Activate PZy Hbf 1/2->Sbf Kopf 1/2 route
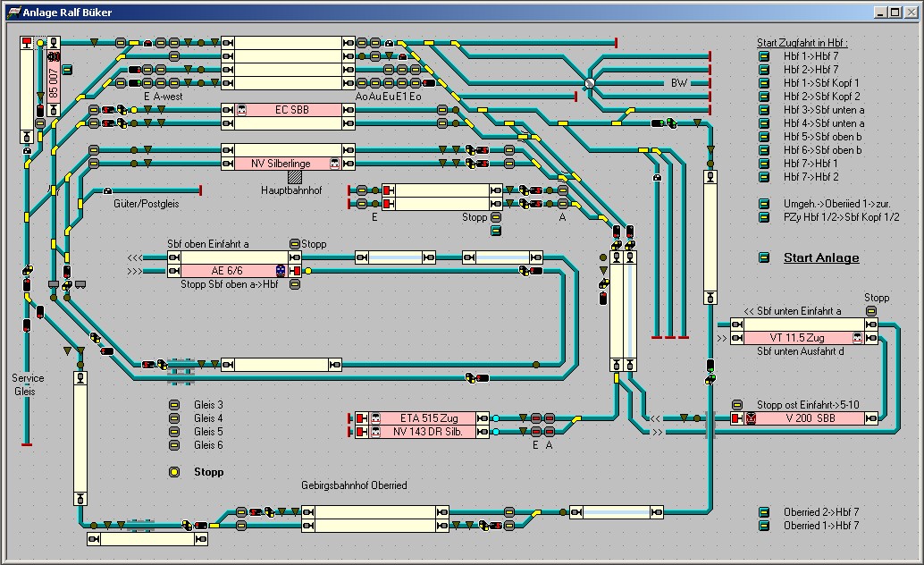The width and height of the screenshot is (924, 565). click(x=764, y=217)
